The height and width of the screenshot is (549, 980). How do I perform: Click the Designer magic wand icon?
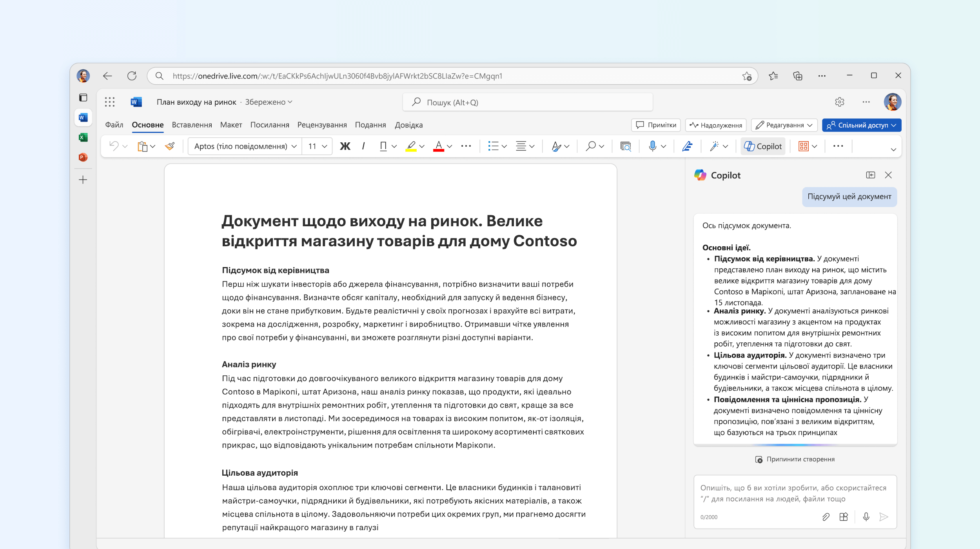(x=714, y=146)
